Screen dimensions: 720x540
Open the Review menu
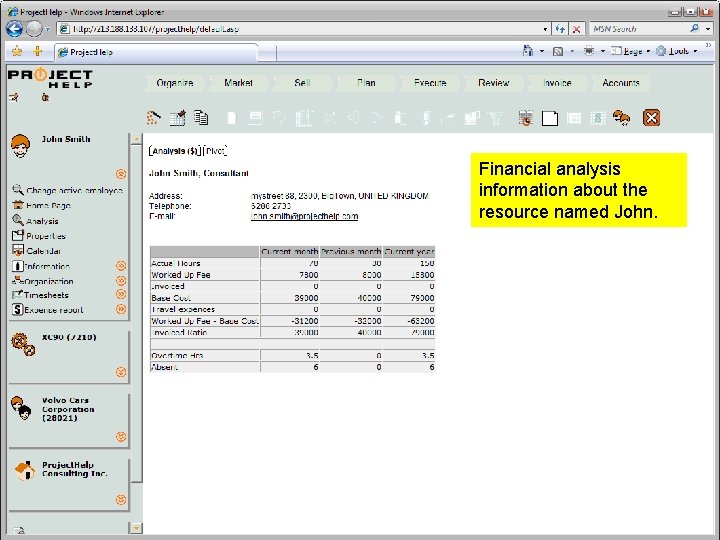(x=494, y=83)
